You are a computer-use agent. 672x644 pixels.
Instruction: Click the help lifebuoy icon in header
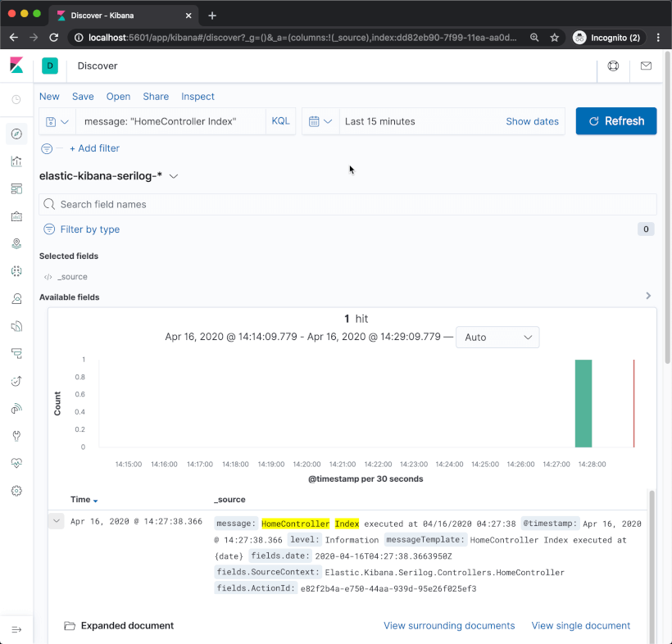pos(613,66)
